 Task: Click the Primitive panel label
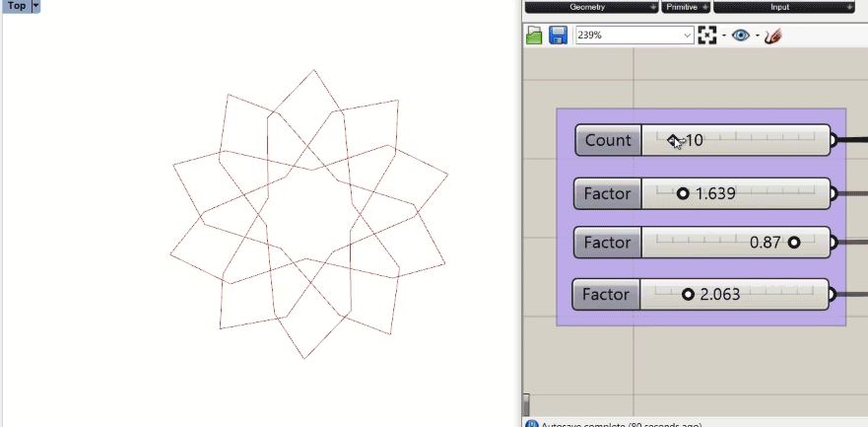pyautogui.click(x=682, y=7)
